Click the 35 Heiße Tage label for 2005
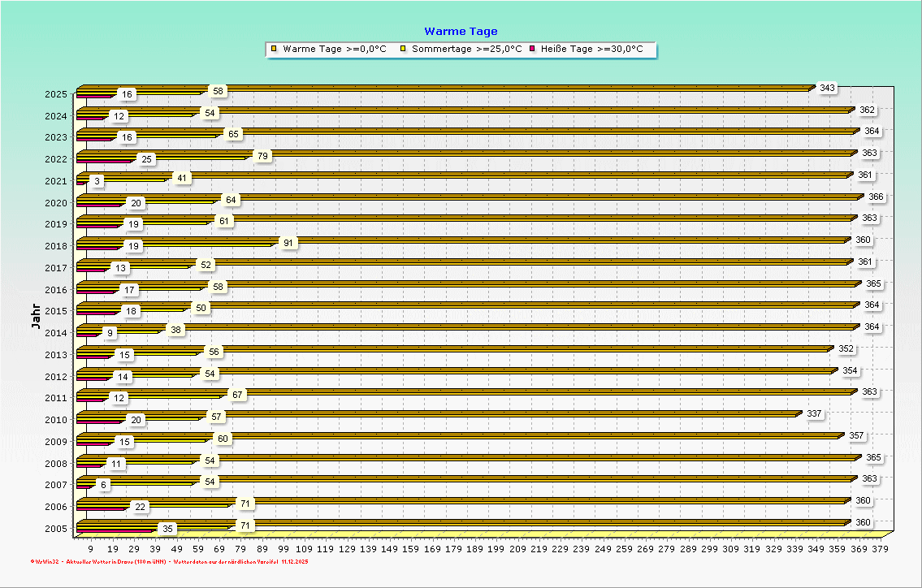Viewport: 922px width, 588px height. tap(168, 529)
